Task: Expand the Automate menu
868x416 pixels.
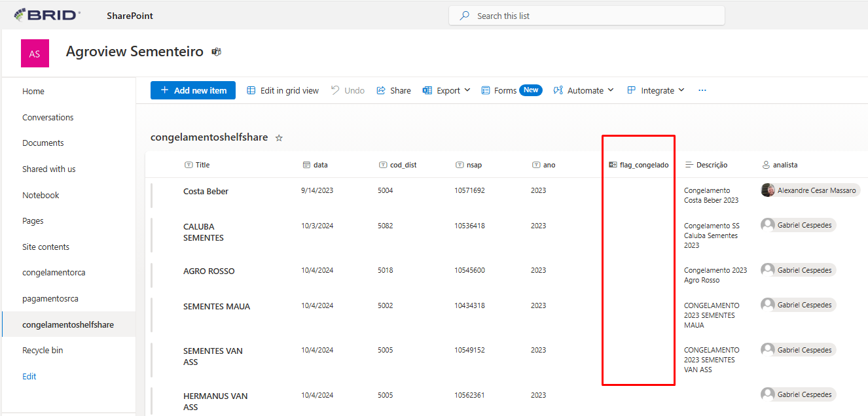Action: click(x=583, y=90)
